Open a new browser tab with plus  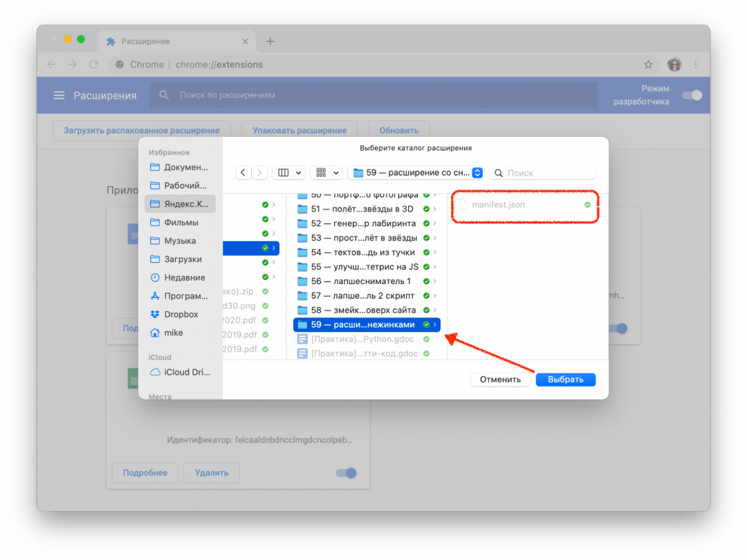(270, 41)
